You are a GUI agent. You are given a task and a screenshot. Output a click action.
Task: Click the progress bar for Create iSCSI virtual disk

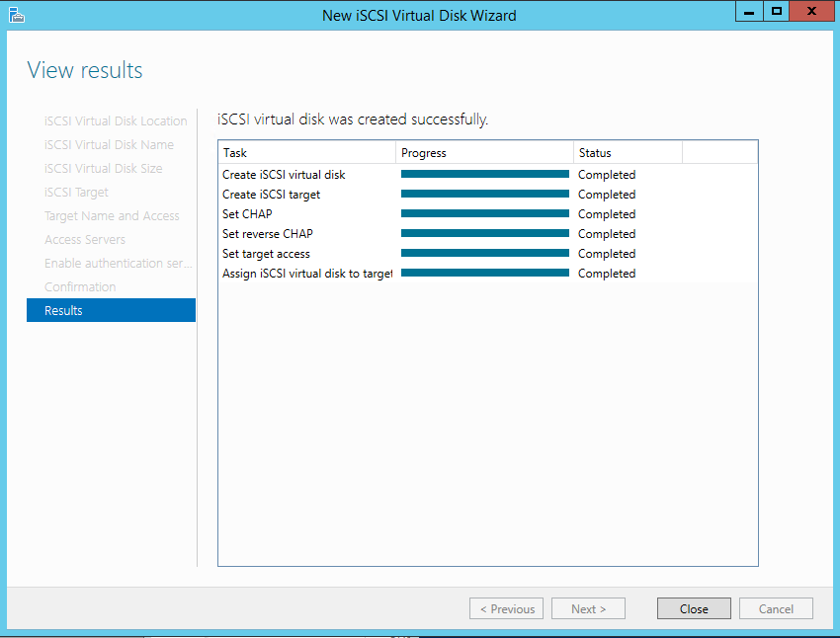[x=485, y=174]
